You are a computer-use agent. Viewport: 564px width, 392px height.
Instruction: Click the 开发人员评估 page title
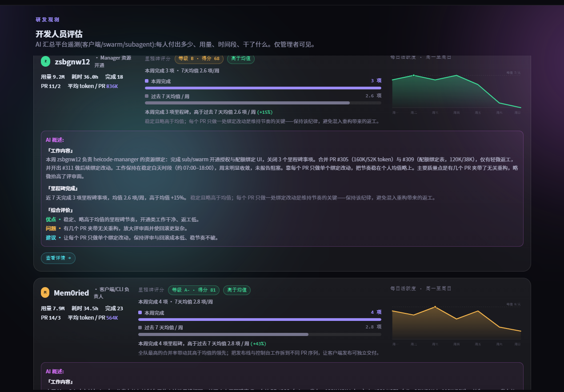point(59,34)
